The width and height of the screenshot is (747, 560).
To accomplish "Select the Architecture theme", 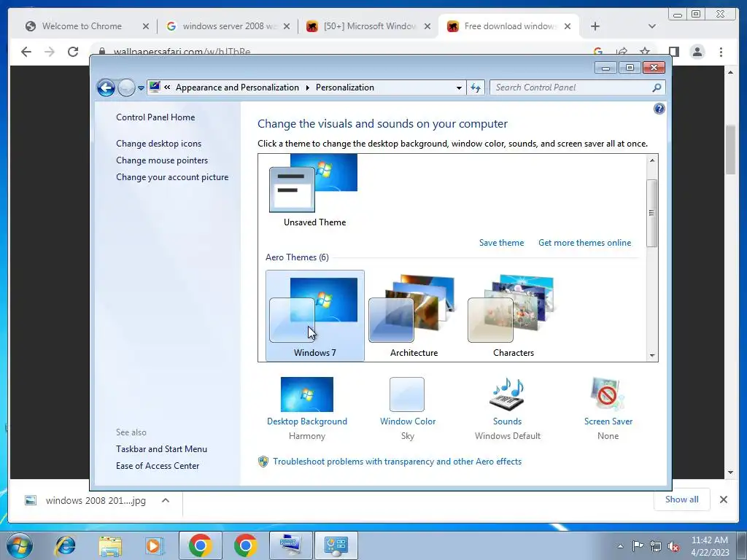I will point(414,316).
